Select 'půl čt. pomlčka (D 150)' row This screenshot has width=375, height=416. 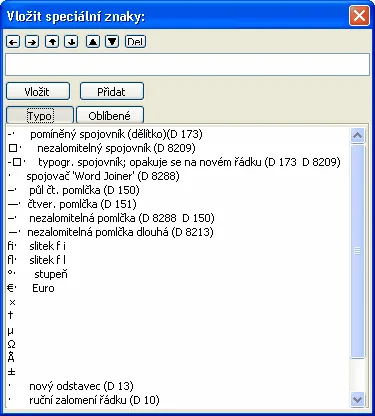[x=178, y=190]
